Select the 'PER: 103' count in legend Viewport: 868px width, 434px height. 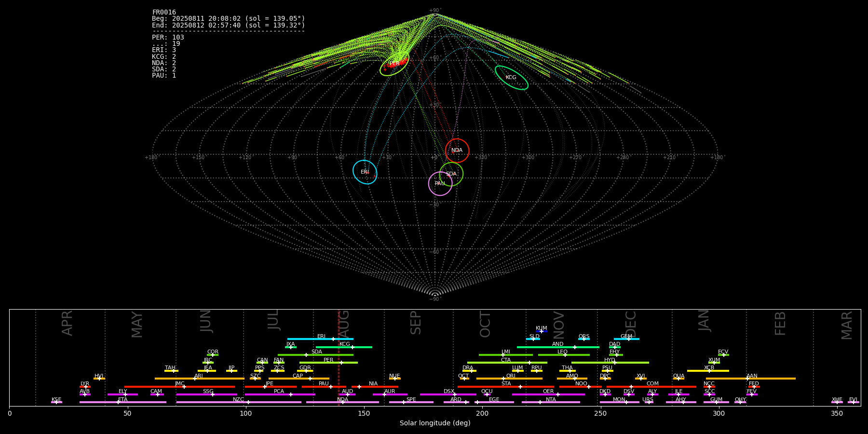168,38
